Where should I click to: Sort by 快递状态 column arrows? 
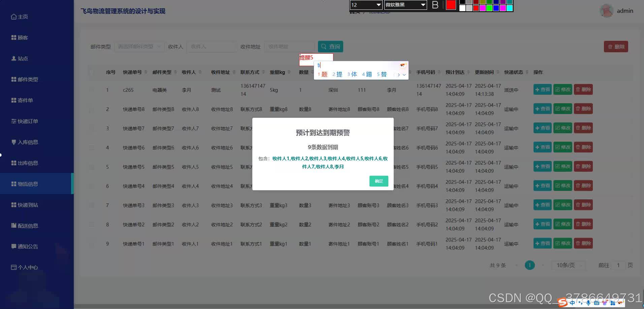[527, 72]
